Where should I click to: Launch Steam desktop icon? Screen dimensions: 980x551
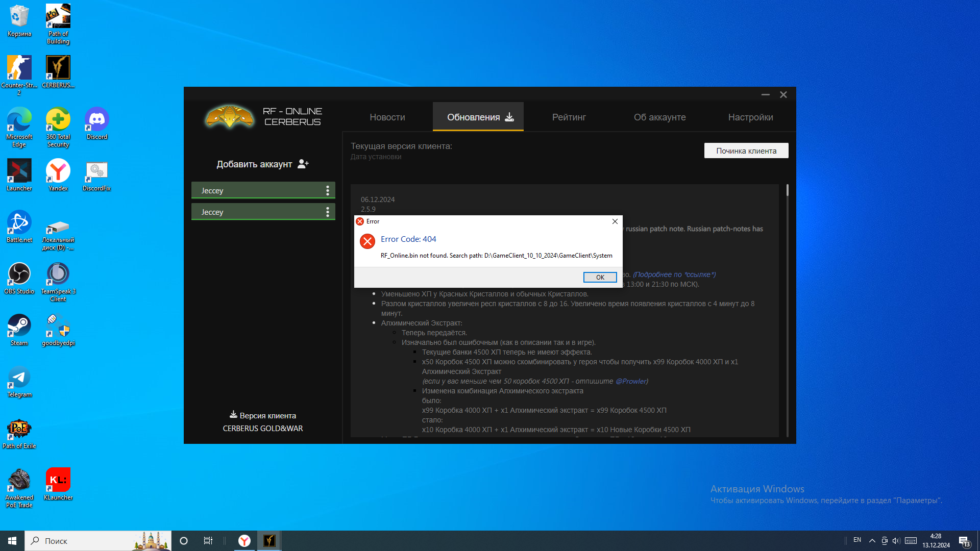[19, 330]
